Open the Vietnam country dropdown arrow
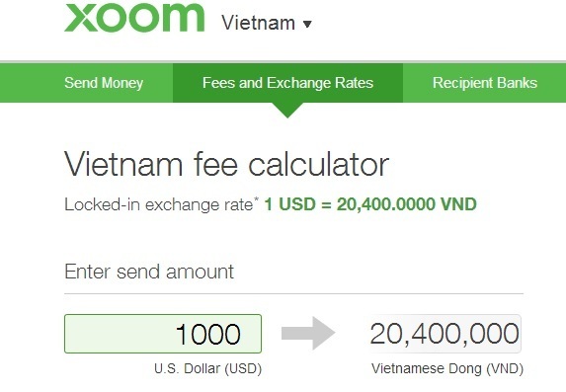 pos(307,24)
